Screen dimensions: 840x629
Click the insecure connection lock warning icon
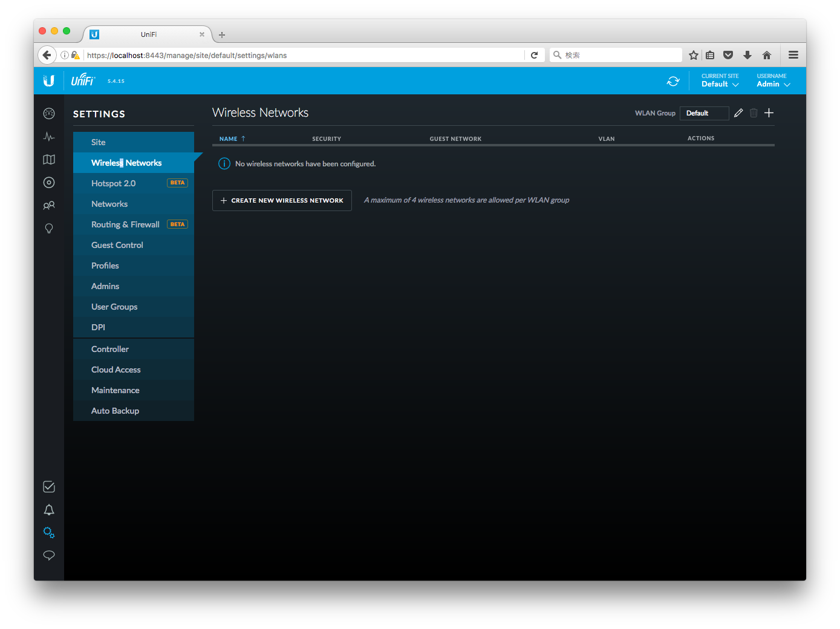click(x=75, y=55)
